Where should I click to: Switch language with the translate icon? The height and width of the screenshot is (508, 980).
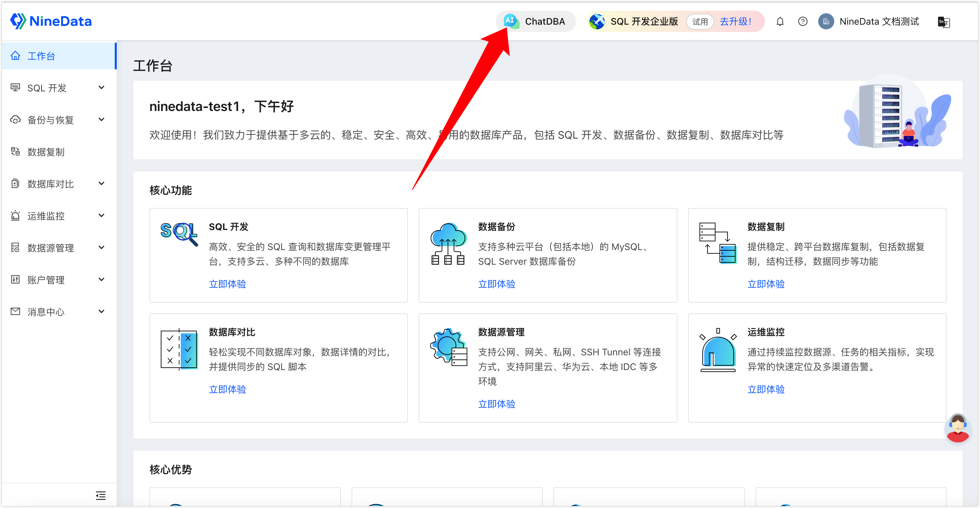click(944, 22)
